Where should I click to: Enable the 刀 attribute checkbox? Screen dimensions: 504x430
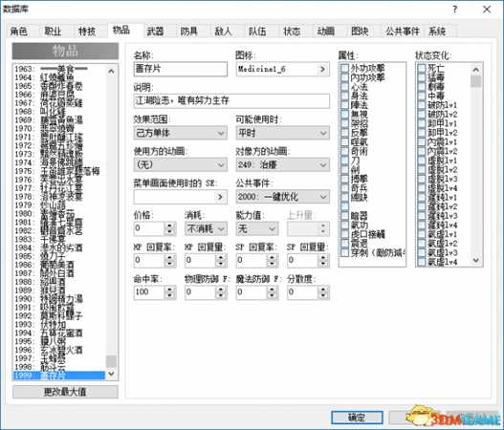(345, 161)
